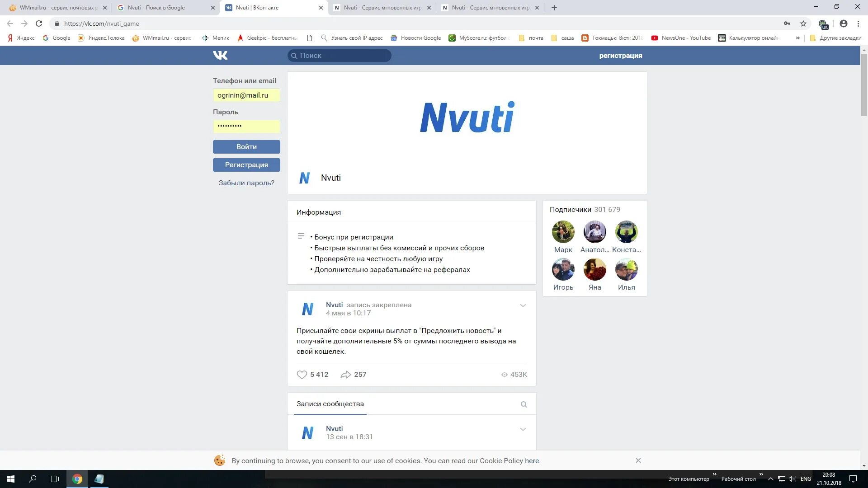Search community posts magnifier icon
This screenshot has height=488, width=868.
pyautogui.click(x=524, y=404)
